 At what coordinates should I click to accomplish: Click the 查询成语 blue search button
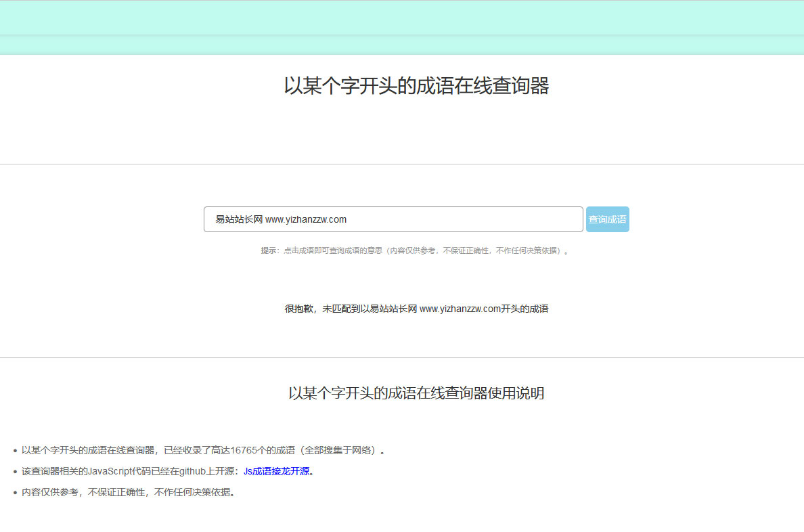coord(607,219)
